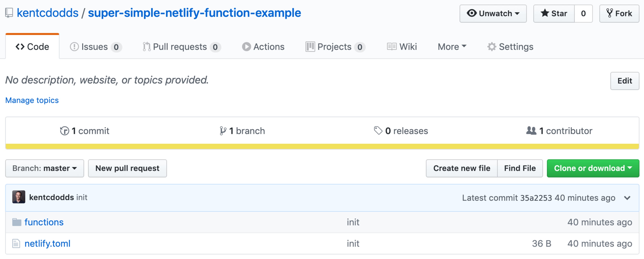Switch to the Pull requests tab
Screen dimensions: 644x259
click(x=182, y=47)
